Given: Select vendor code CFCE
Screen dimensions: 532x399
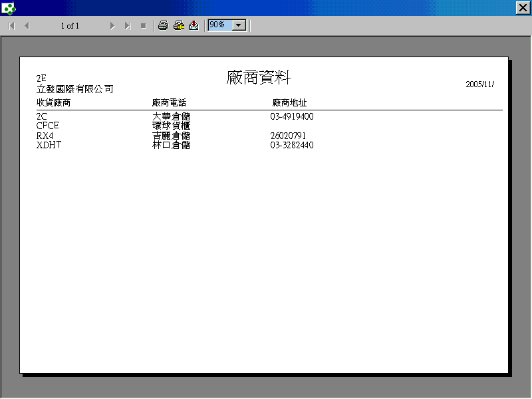Looking at the screenshot, I should pyautogui.click(x=47, y=126).
